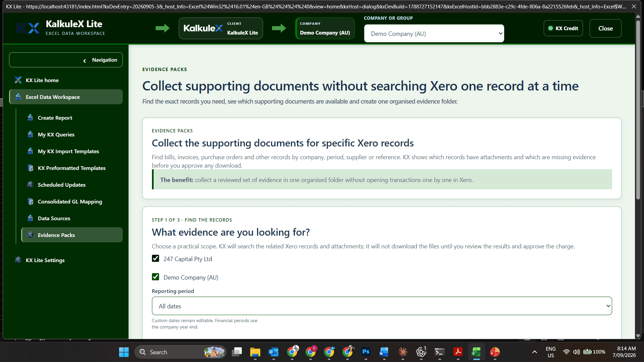Click the volume icon in the tray
The width and height of the screenshot is (644, 362).
576,352
